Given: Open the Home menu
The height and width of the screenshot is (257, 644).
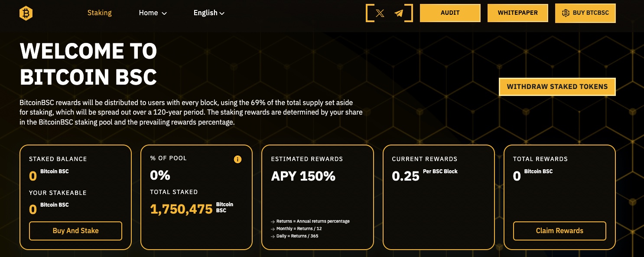Looking at the screenshot, I should (x=153, y=13).
